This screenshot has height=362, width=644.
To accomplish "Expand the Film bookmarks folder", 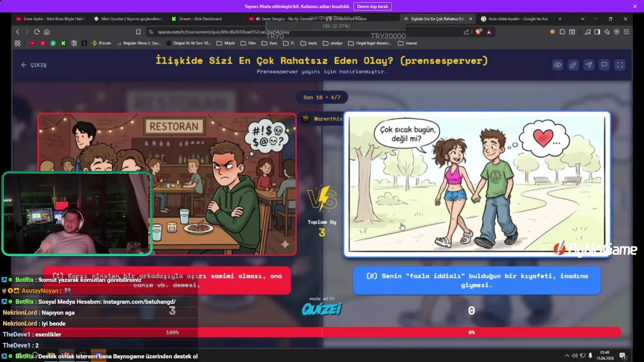I will [248, 43].
